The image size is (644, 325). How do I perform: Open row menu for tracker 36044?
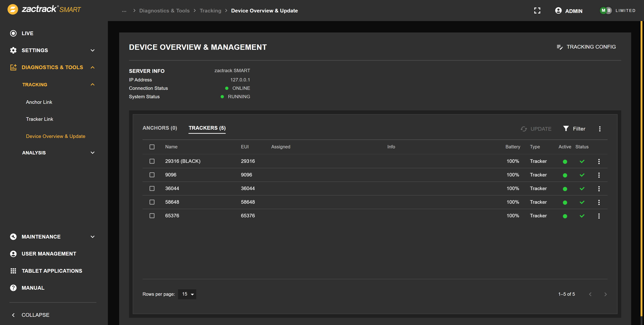[599, 189]
